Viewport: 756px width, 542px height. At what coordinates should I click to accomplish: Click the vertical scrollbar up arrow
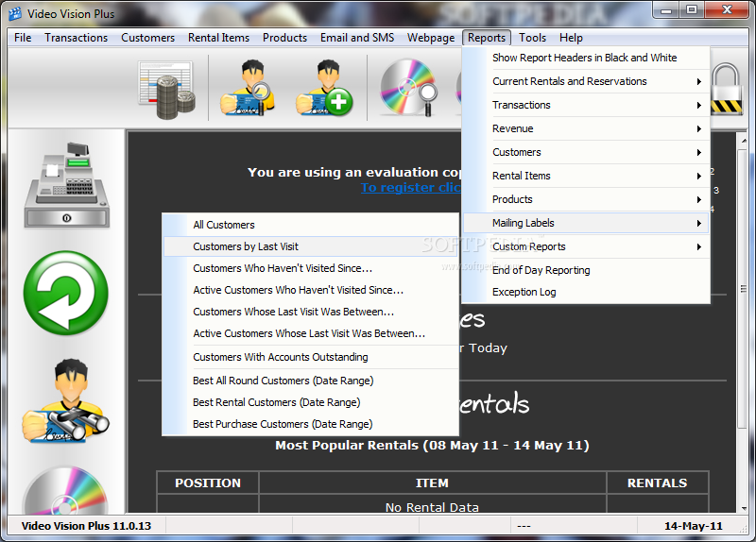(744, 140)
